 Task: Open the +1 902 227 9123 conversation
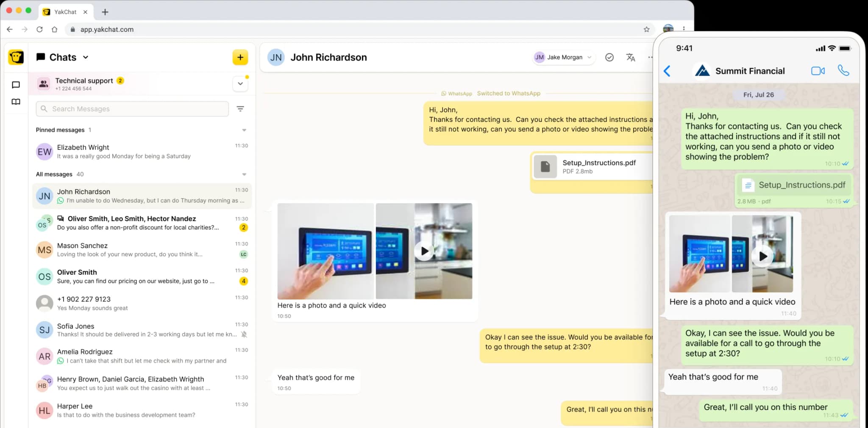pyautogui.click(x=142, y=303)
